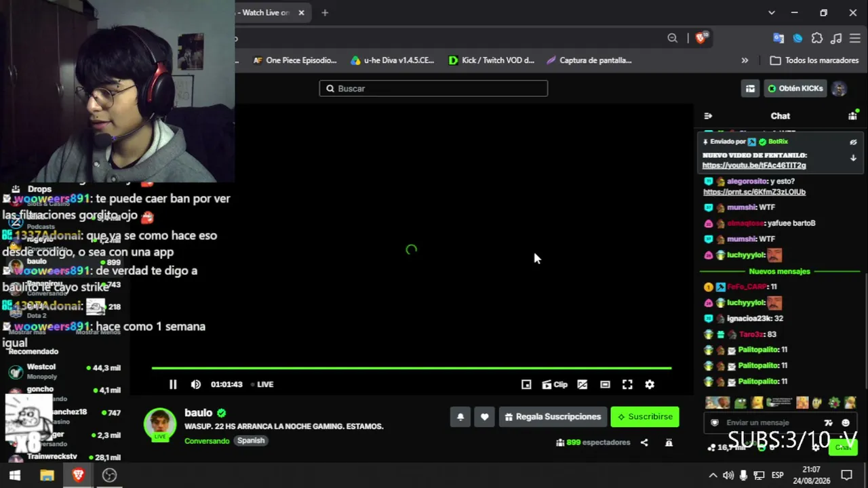
Task: Open u-he Diva bookmark
Action: (392, 60)
